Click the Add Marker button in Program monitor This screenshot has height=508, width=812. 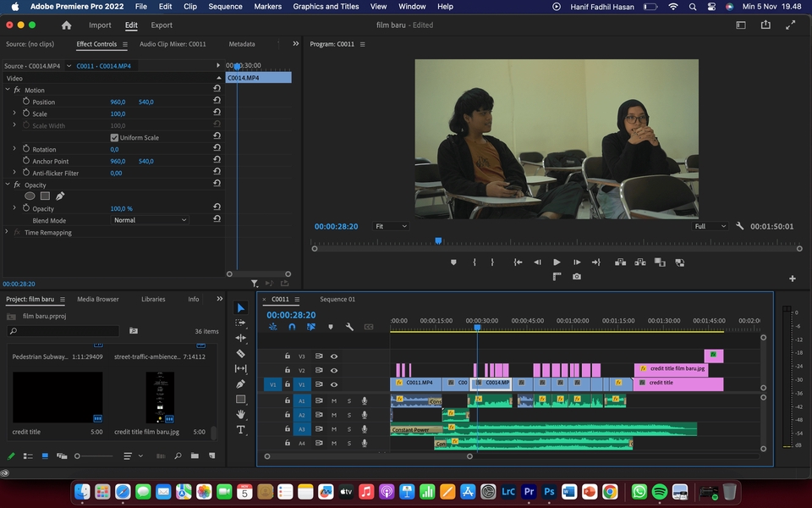pyautogui.click(x=453, y=262)
